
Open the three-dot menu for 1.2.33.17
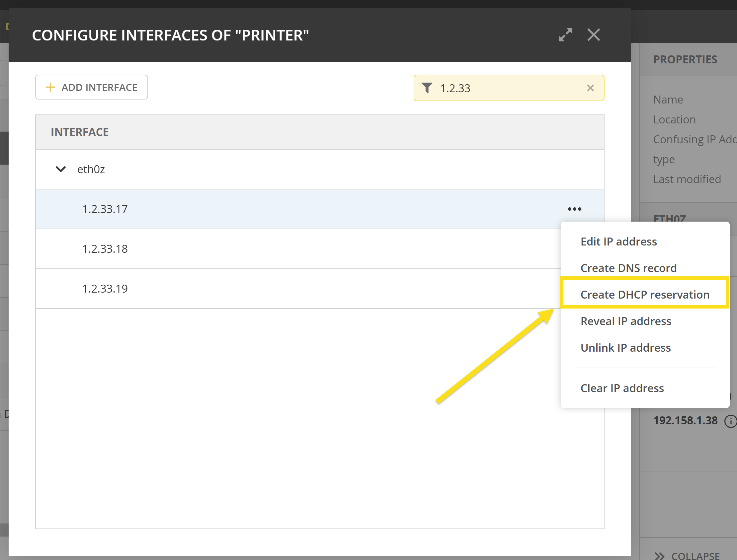coord(574,209)
